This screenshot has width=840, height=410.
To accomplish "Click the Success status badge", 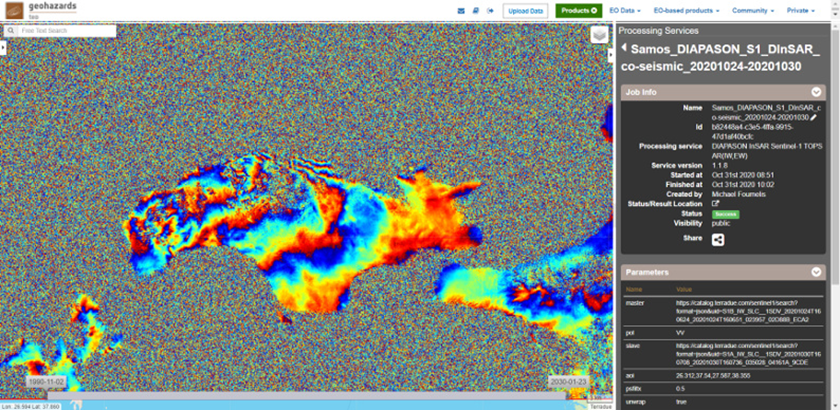I will [x=725, y=214].
